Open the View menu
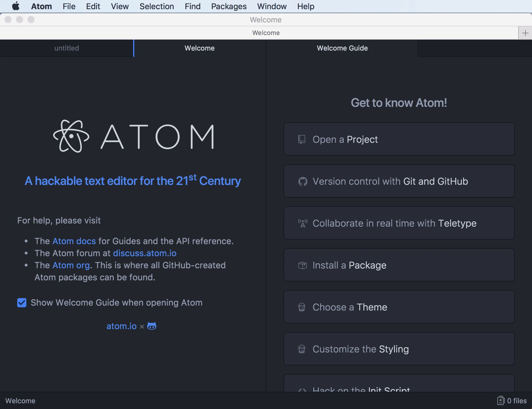Screen dimensions: 532x409 (120, 6)
